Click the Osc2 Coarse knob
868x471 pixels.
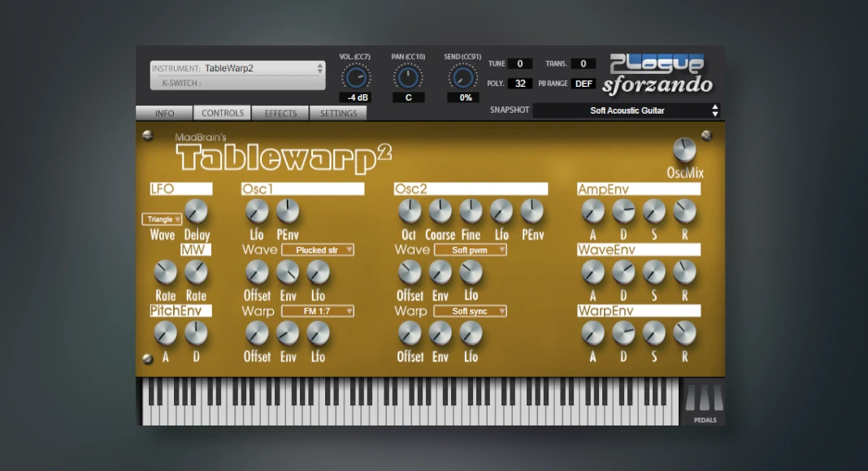point(440,212)
